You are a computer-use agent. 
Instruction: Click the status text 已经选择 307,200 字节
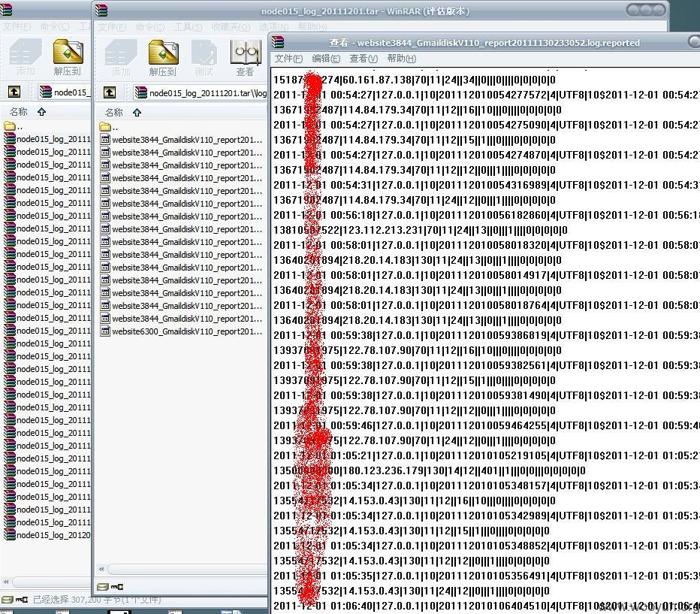click(97, 599)
